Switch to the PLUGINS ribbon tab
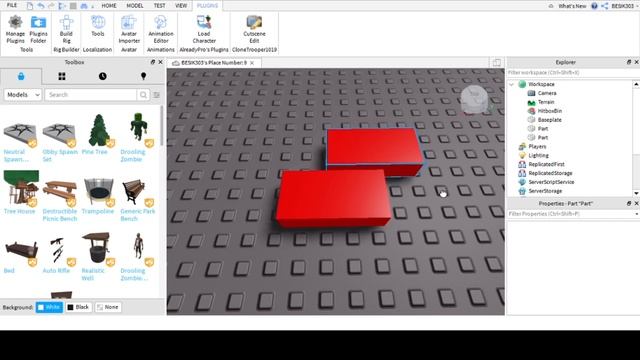640x360 pixels. (x=207, y=6)
